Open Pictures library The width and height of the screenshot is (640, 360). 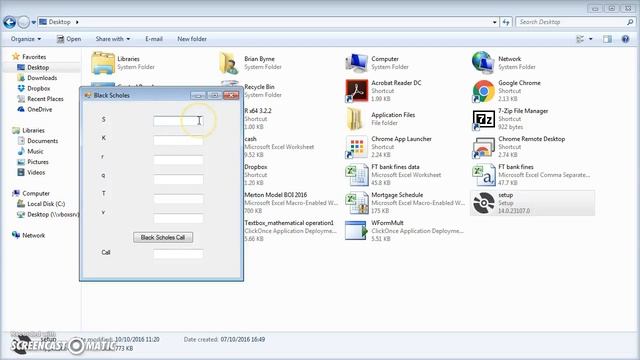pos(38,162)
